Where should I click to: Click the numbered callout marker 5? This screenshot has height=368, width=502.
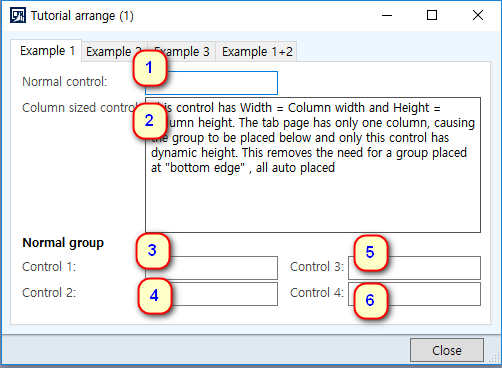[371, 252]
